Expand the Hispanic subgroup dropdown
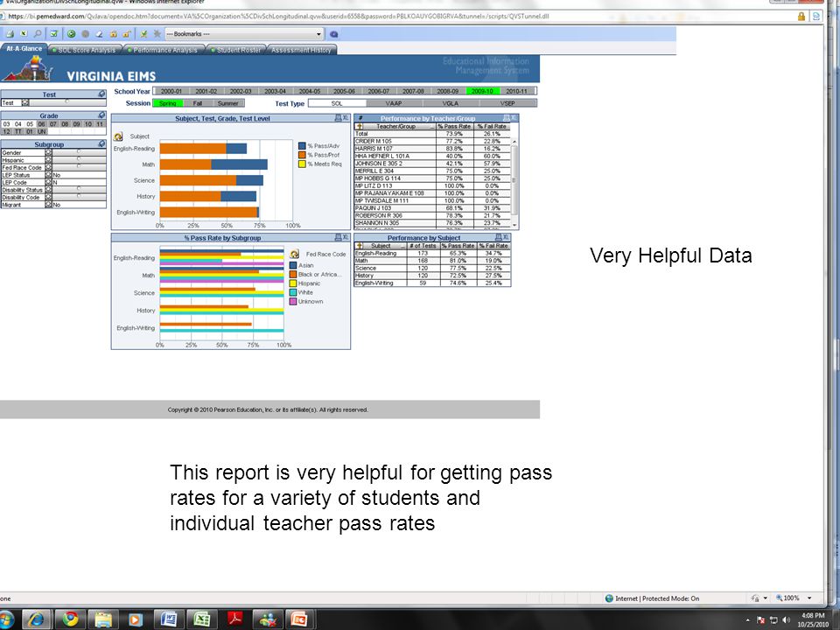 coord(48,160)
